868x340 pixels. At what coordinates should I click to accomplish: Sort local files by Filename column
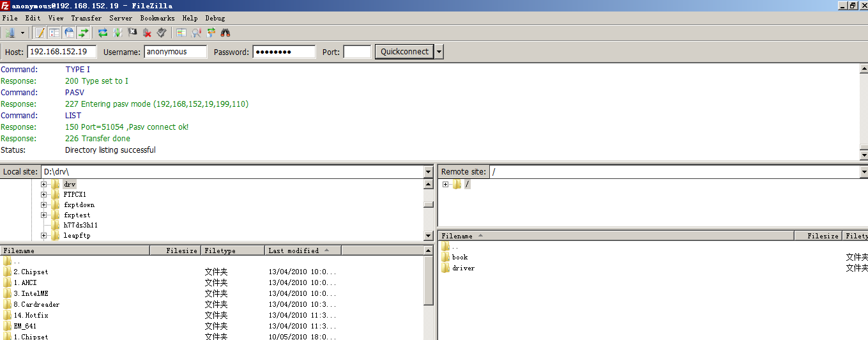[x=75, y=251]
